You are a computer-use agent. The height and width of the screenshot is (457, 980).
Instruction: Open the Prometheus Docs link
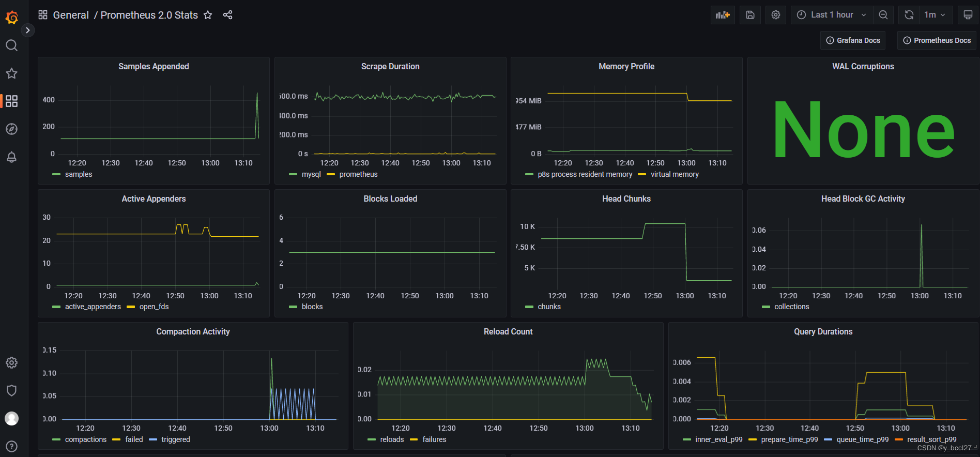937,40
